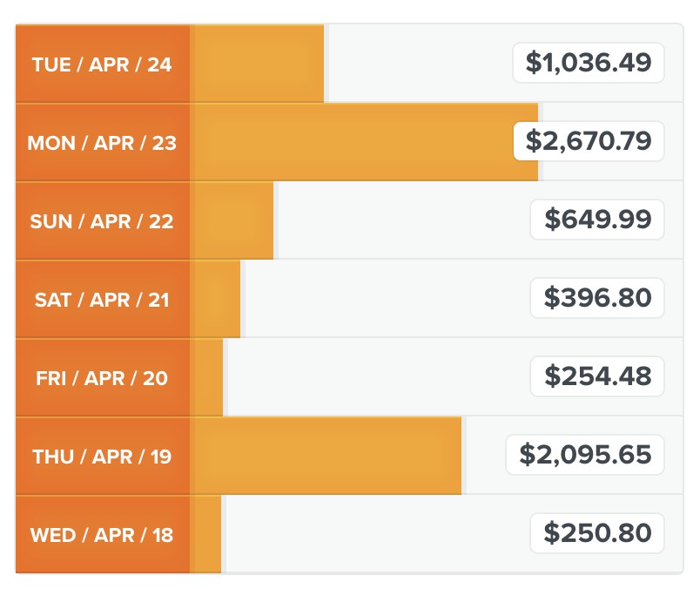Select the THU / APR / 19 date label
This screenshot has height=589, width=700.
tap(102, 457)
